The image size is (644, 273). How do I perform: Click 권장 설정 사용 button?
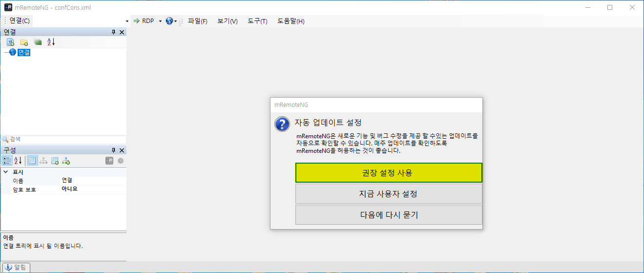click(x=389, y=173)
